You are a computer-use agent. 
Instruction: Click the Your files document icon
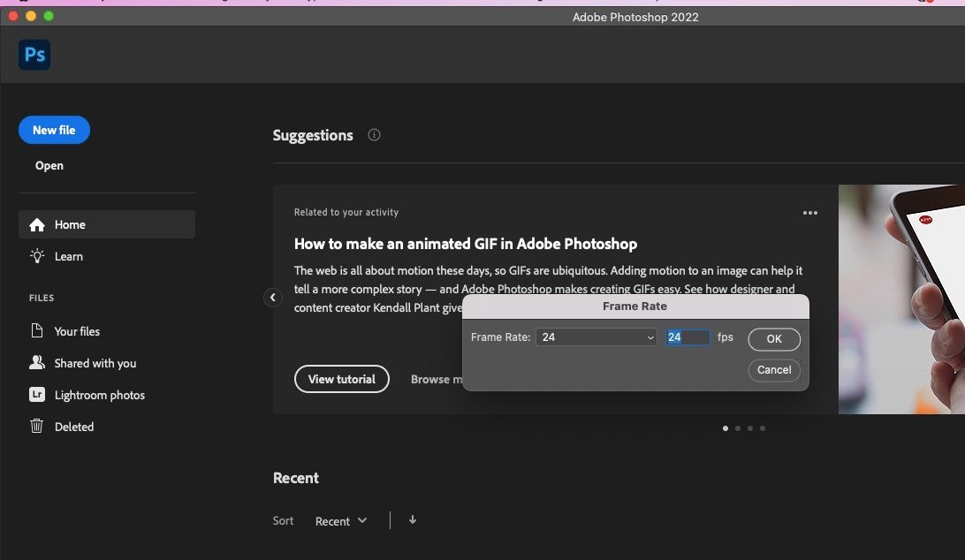[37, 331]
